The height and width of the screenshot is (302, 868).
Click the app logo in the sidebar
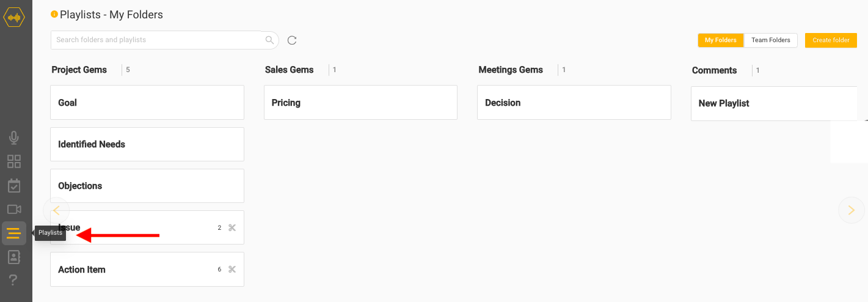[x=14, y=17]
